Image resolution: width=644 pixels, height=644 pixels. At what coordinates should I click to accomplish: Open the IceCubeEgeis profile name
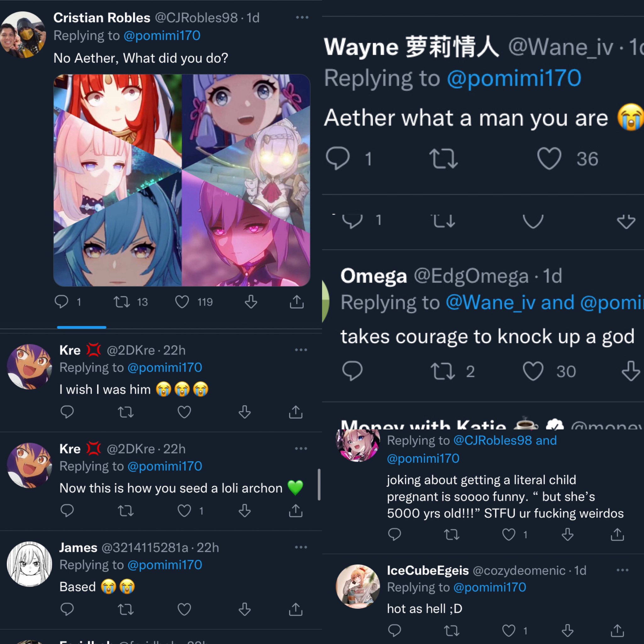tap(428, 570)
